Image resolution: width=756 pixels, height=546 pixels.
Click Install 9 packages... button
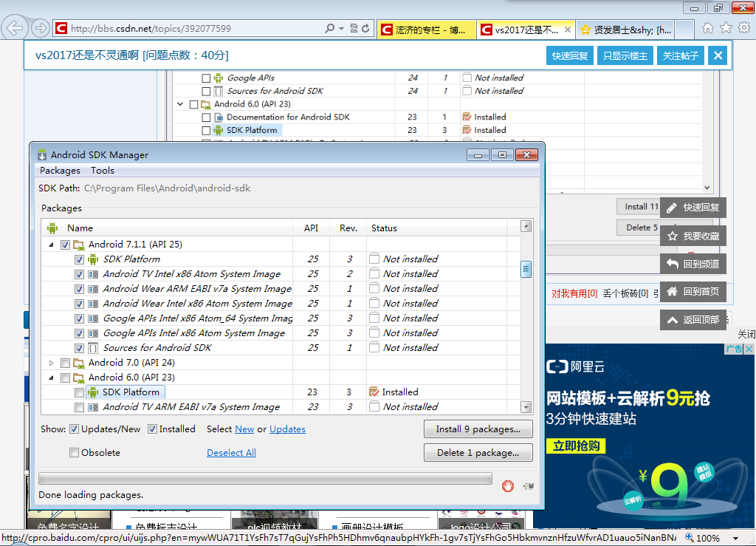point(478,429)
